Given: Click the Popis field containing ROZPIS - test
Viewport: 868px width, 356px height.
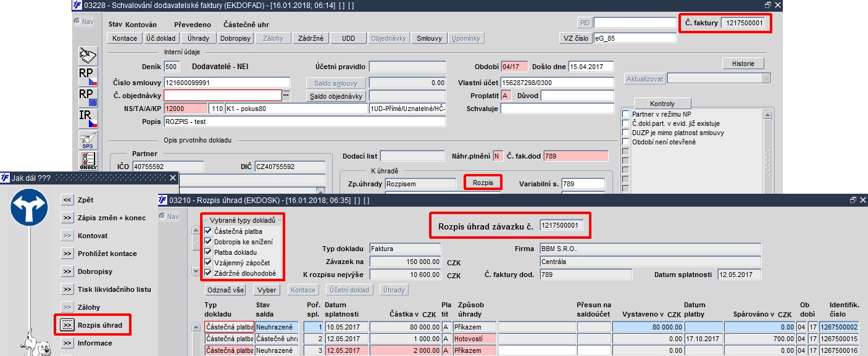Looking at the screenshot, I should click(304, 122).
